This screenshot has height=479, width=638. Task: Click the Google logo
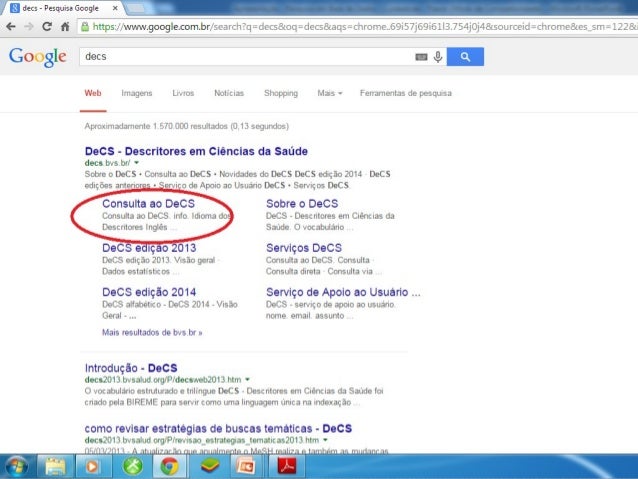(x=37, y=57)
